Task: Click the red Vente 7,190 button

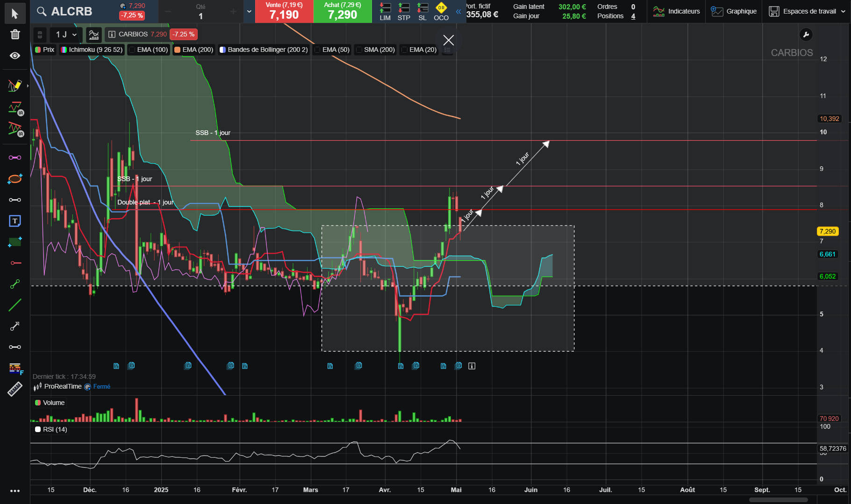Action: 284,11
